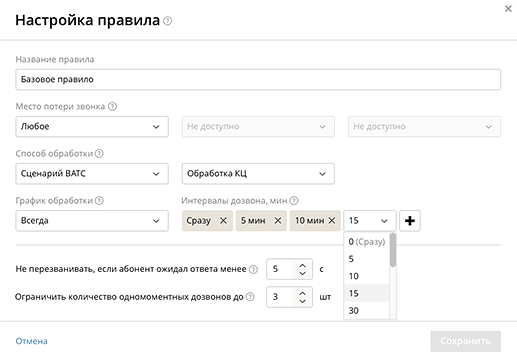
Task: Increase the wait seconds stepper value
Action: click(x=302, y=266)
